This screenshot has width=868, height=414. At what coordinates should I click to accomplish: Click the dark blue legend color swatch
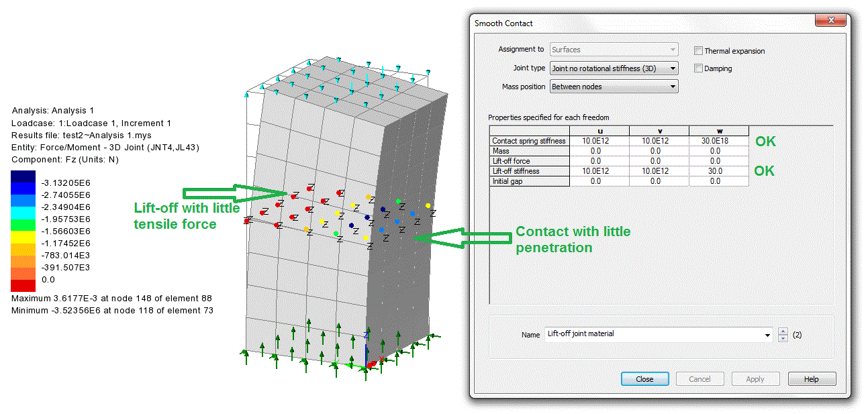(23, 176)
